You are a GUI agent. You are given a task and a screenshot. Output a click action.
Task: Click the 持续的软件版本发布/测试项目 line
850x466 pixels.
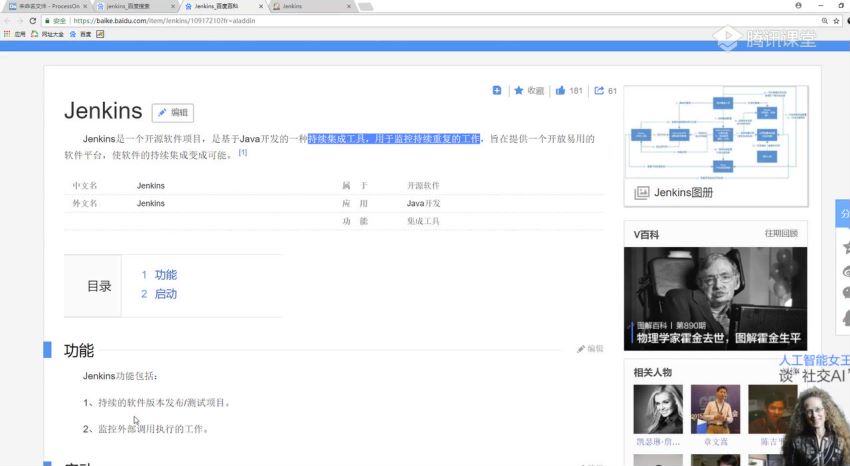click(x=157, y=403)
